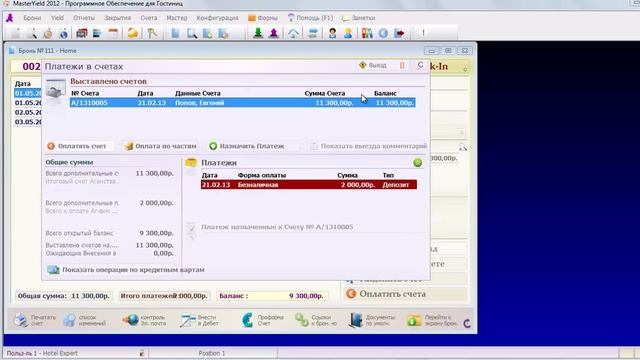This screenshot has height=360, width=640.
Task: Click the round blue toolbar icon
Action: tap(383, 33)
